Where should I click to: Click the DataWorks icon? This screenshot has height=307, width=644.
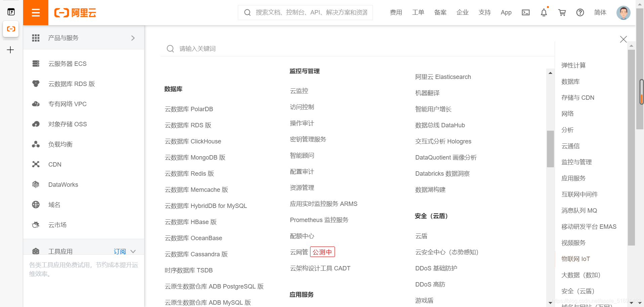(36, 184)
